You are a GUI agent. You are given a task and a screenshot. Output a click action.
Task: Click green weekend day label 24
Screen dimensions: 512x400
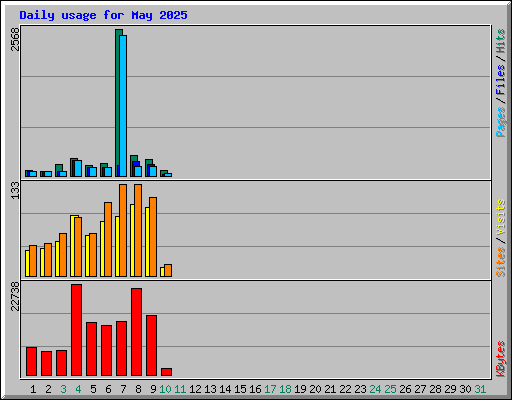click(375, 389)
